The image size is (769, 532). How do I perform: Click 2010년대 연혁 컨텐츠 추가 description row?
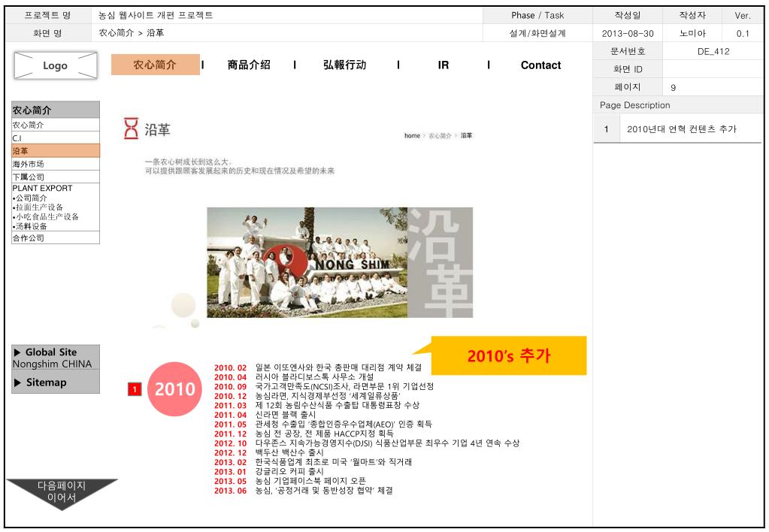[678, 129]
